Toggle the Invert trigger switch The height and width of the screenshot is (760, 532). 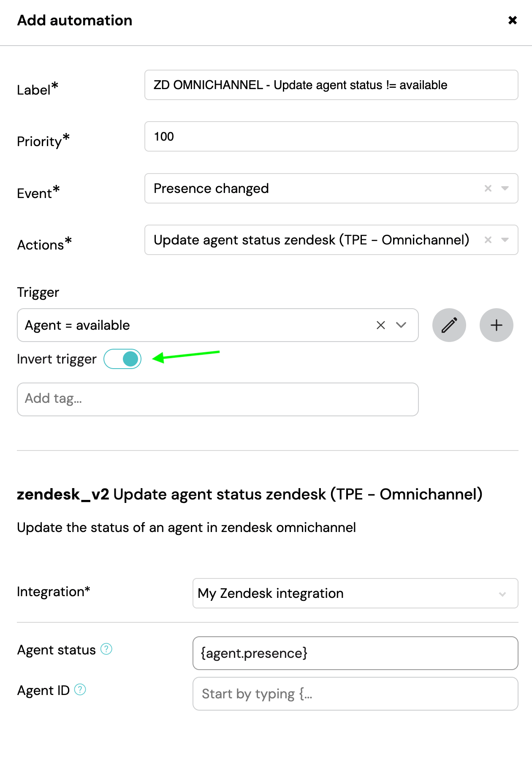click(122, 359)
